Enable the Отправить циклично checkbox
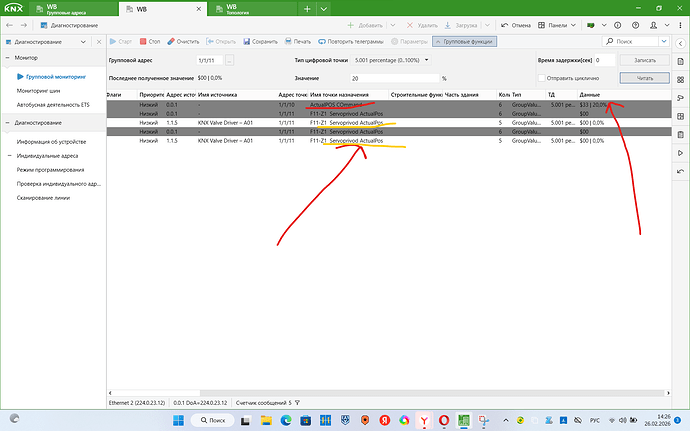This screenshot has height=431, width=690. tap(542, 78)
